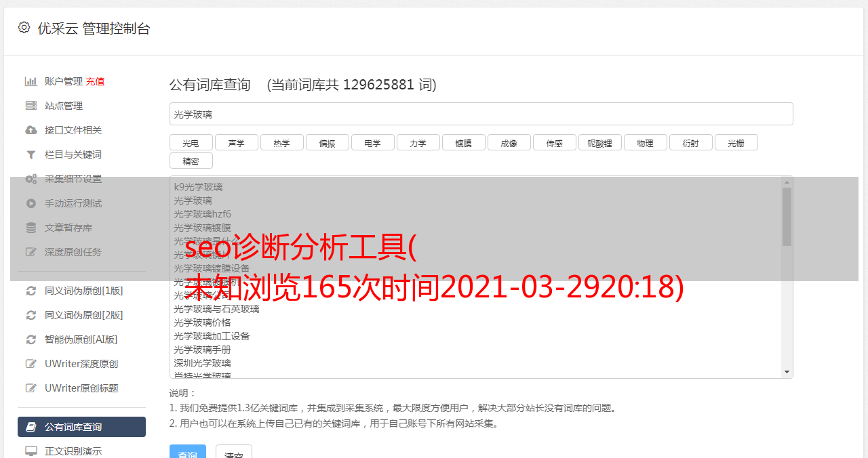Image resolution: width=868 pixels, height=458 pixels.
Task: Click the 栏目与关键词 filter icon
Action: 31,154
